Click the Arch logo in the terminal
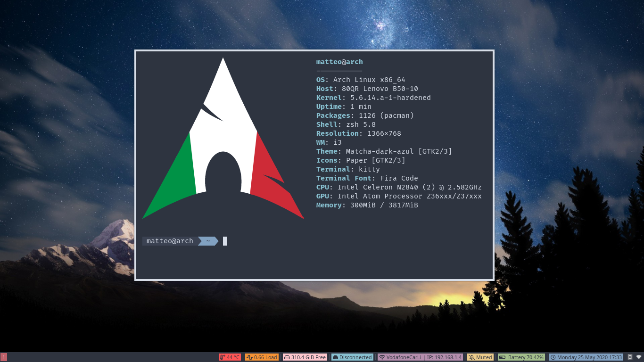 click(223, 138)
